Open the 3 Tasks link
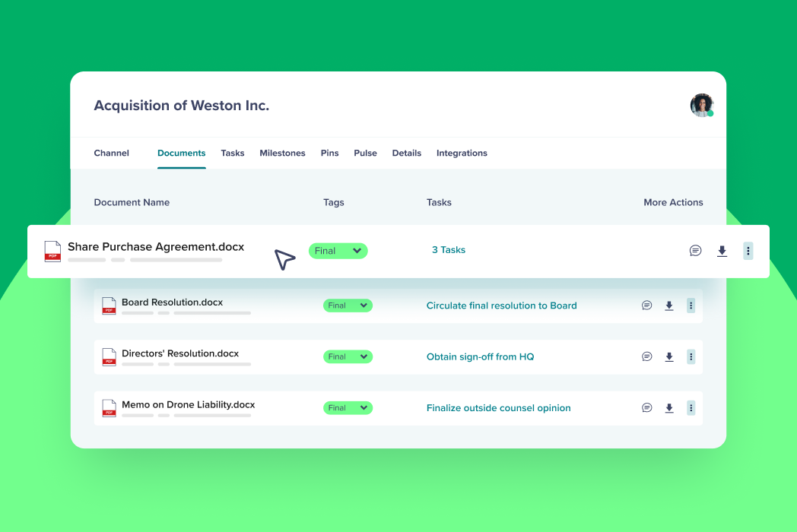 449,249
